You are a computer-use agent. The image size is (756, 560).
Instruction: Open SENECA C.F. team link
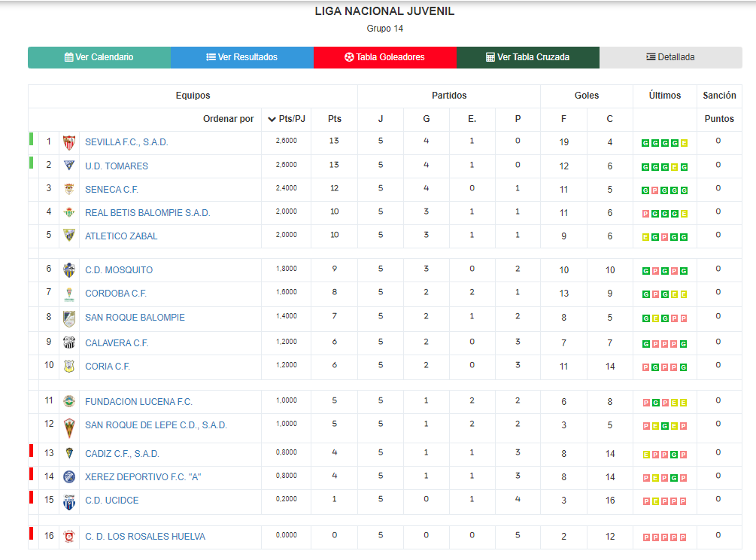pos(112,190)
